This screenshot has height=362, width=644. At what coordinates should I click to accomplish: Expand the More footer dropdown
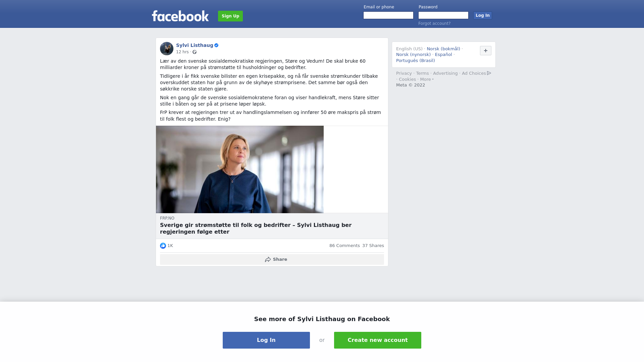tap(427, 79)
